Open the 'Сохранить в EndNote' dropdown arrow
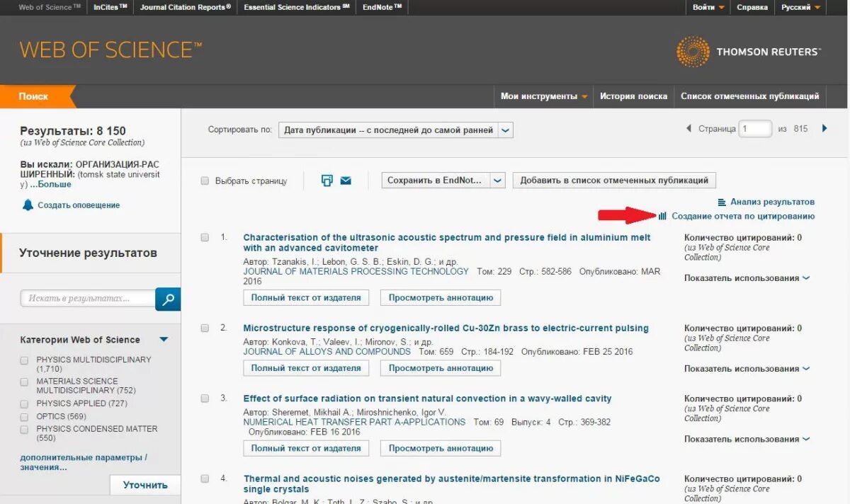 (498, 181)
